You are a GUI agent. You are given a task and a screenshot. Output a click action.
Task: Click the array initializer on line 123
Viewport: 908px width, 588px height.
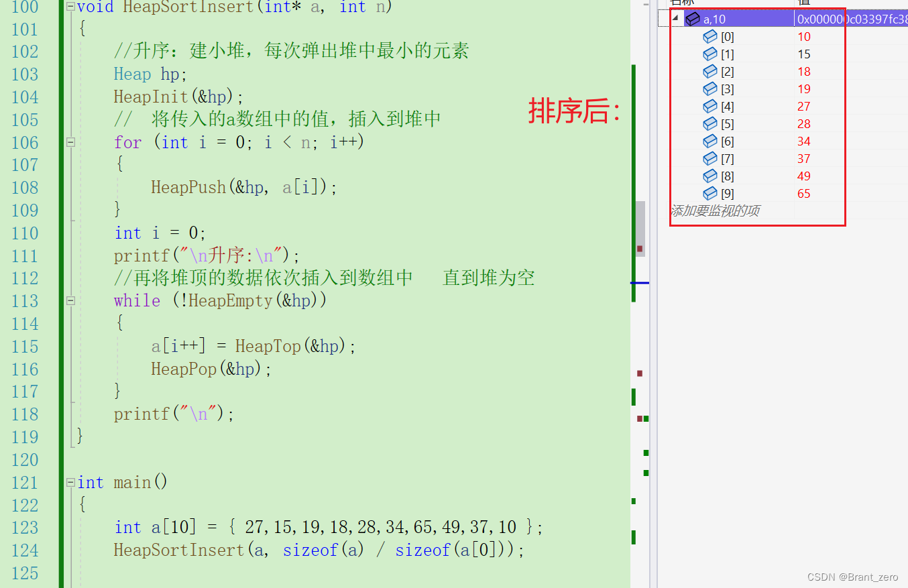[x=381, y=528]
